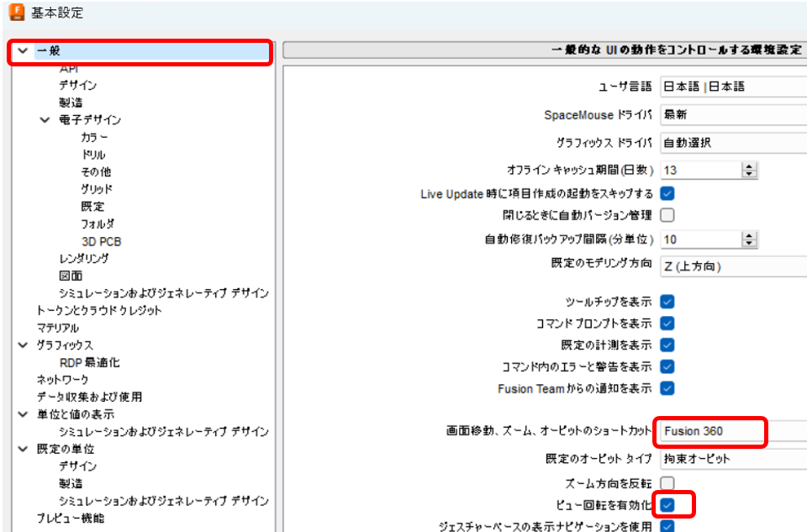
Task: Open その他 settings
Action: 96,171
